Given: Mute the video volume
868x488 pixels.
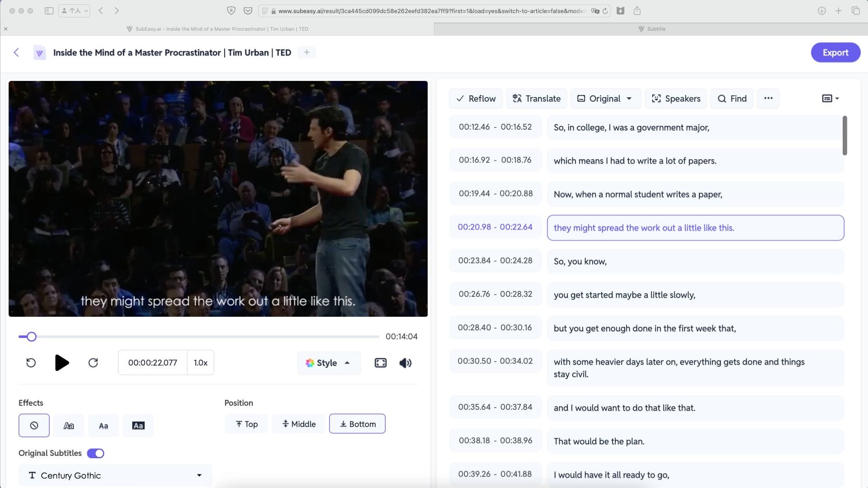Looking at the screenshot, I should pyautogui.click(x=406, y=363).
